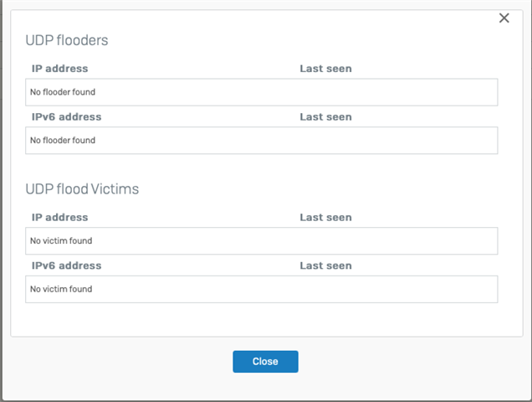The width and height of the screenshot is (532, 402).
Task: Click the blue Close button
Action: pyautogui.click(x=265, y=362)
